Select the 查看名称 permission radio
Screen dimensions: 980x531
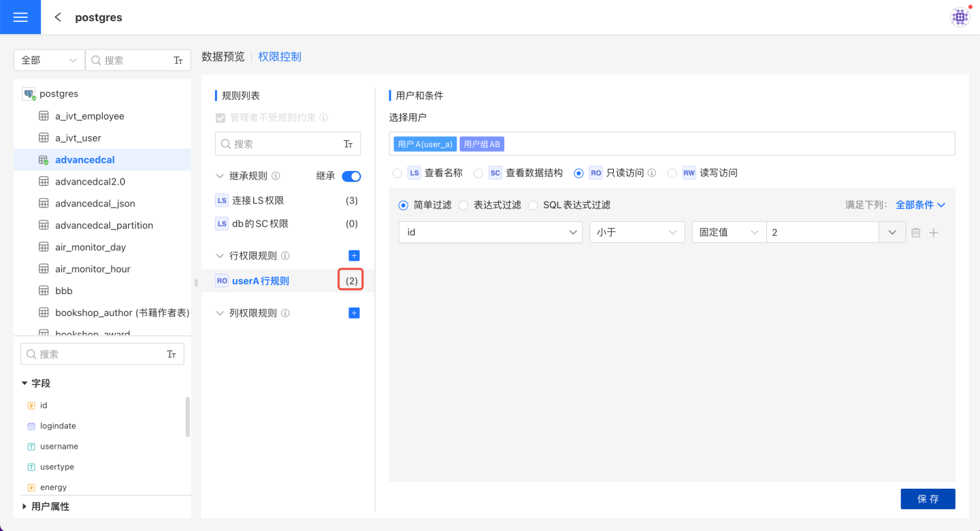point(397,174)
